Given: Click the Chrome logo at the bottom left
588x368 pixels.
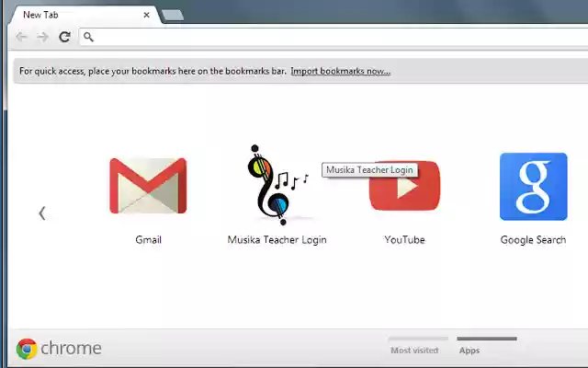Looking at the screenshot, I should [59, 349].
